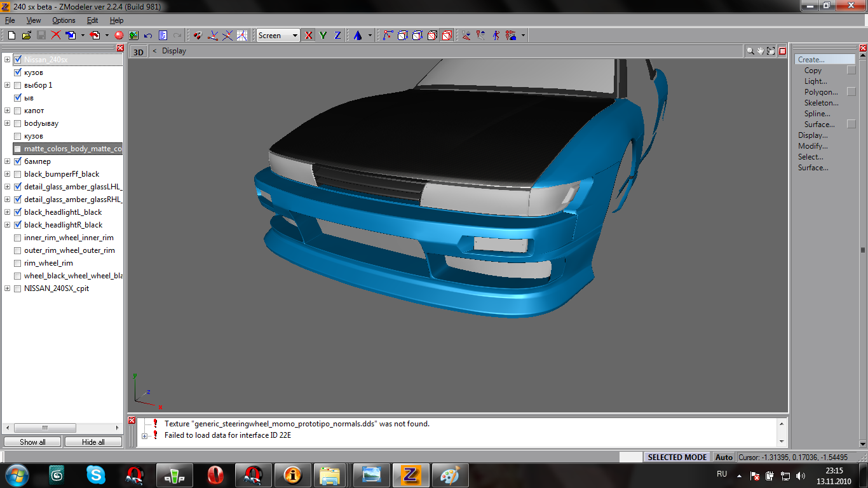
Task: Click the New file icon
Action: pos(11,36)
